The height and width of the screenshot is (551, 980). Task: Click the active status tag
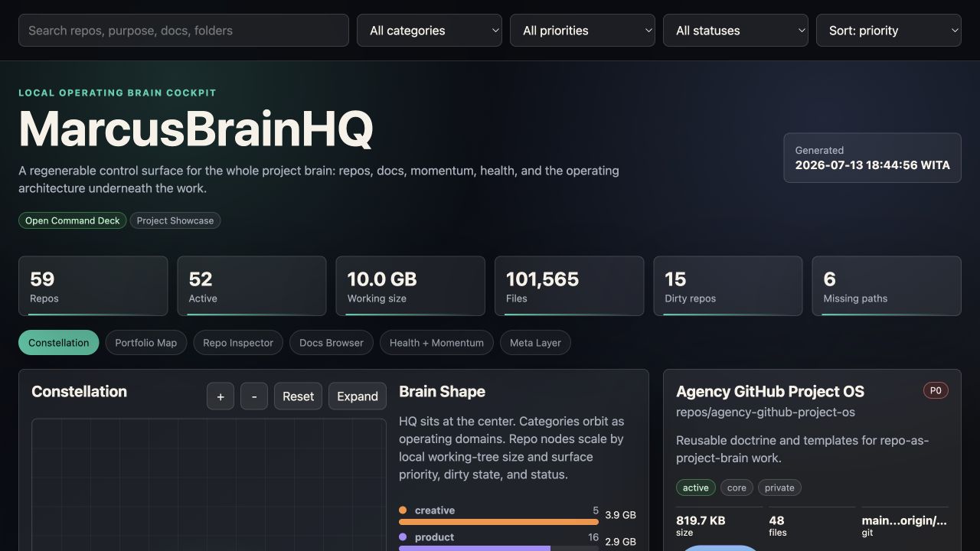point(696,487)
